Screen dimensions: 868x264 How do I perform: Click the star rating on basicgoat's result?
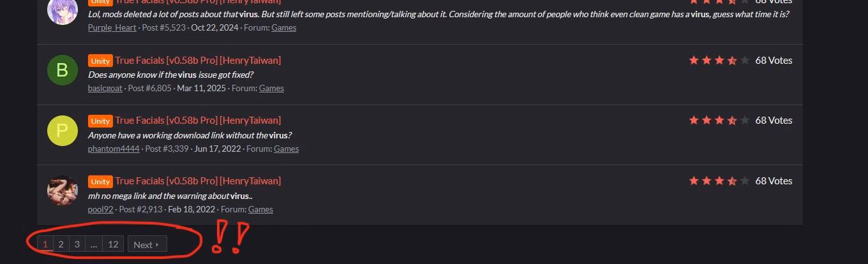coord(719,60)
